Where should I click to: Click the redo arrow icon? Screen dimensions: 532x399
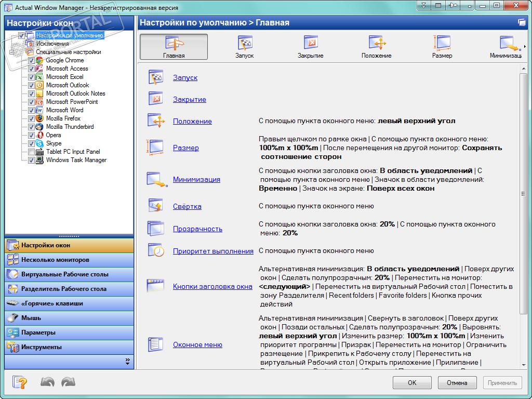(x=68, y=382)
